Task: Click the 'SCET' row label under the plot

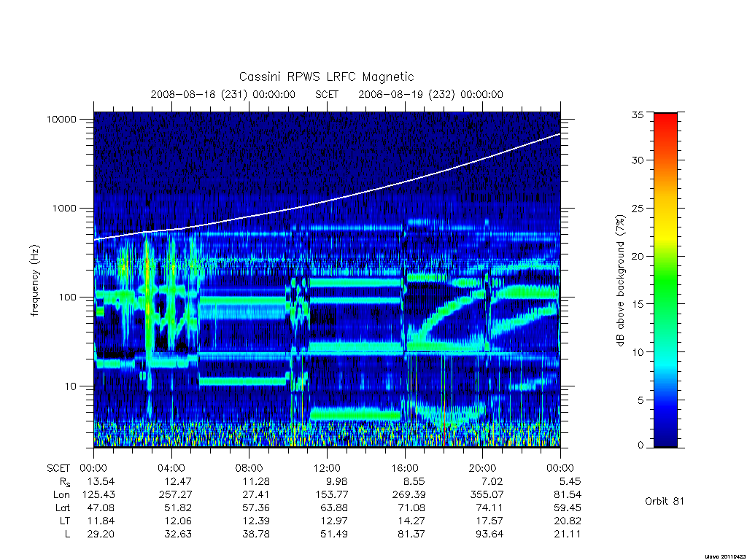Action: pos(58,468)
